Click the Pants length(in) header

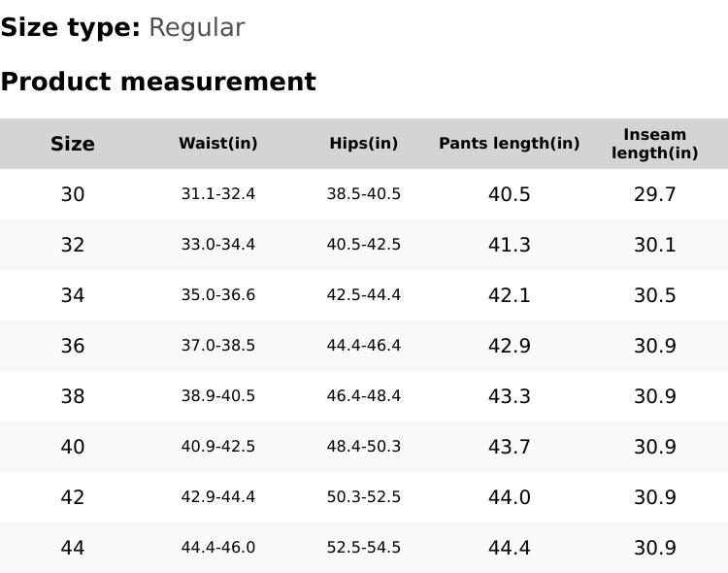click(510, 144)
